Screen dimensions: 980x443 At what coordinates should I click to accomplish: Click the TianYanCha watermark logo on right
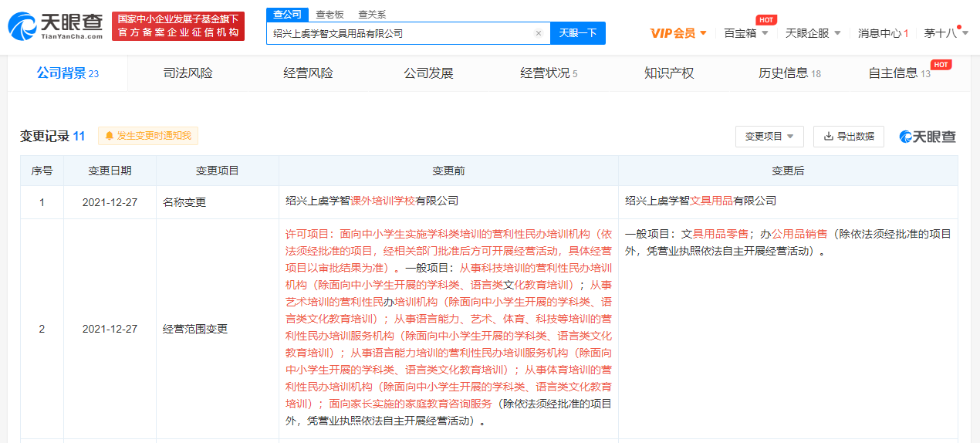pos(928,137)
